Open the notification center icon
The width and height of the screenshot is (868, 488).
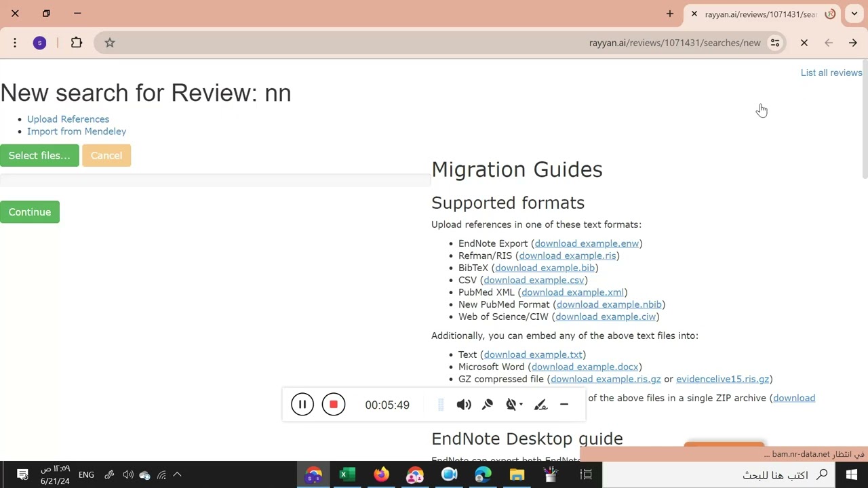tap(22, 474)
